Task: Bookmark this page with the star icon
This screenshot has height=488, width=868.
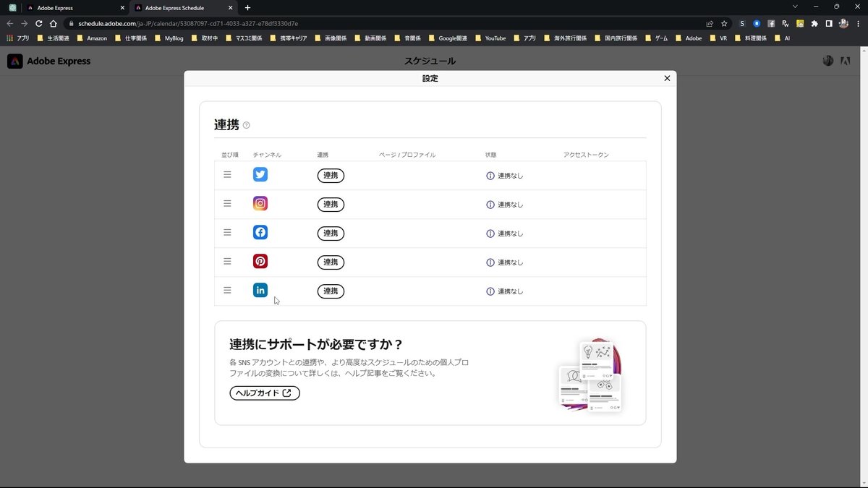Action: (x=724, y=23)
